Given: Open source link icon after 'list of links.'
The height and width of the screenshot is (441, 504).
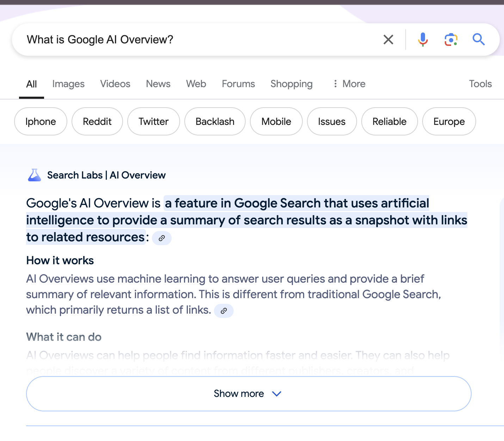Looking at the screenshot, I should (224, 311).
